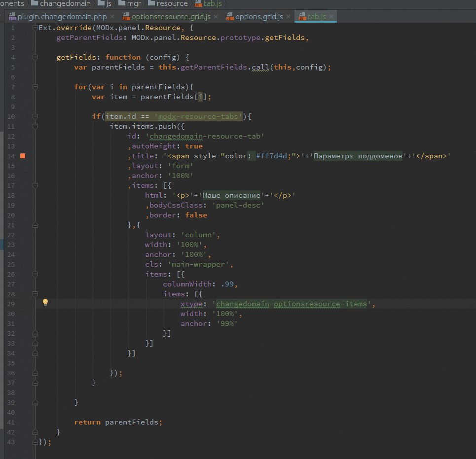476x459 pixels.
Task: Click the JS file icon on options.grid.js tab
Action: point(230,17)
